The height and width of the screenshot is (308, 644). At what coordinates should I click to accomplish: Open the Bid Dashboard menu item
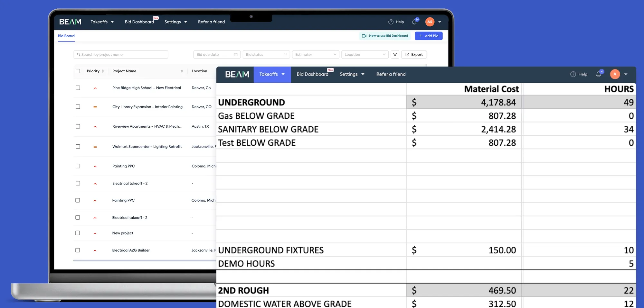click(139, 22)
